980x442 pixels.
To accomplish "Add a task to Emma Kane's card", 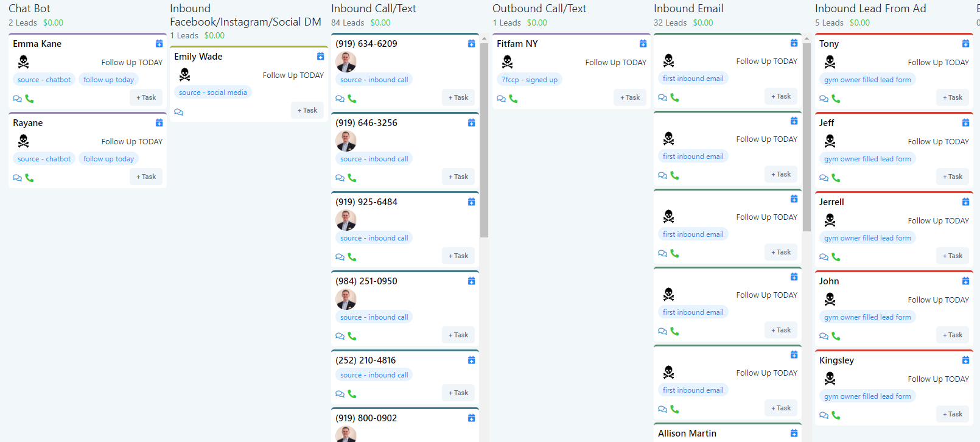I will (x=146, y=97).
